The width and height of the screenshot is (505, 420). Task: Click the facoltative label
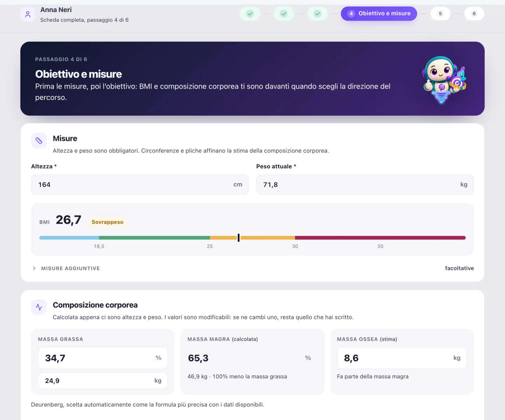pos(459,268)
